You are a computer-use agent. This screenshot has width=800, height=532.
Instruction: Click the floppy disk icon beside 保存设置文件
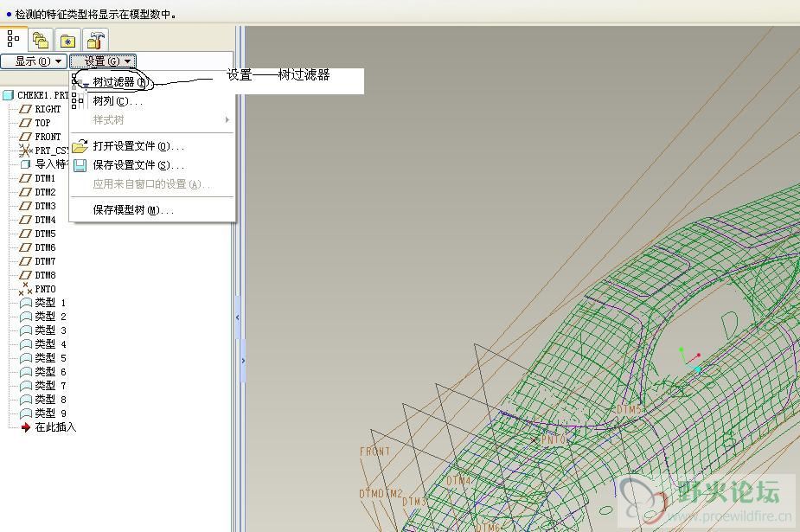(x=80, y=165)
